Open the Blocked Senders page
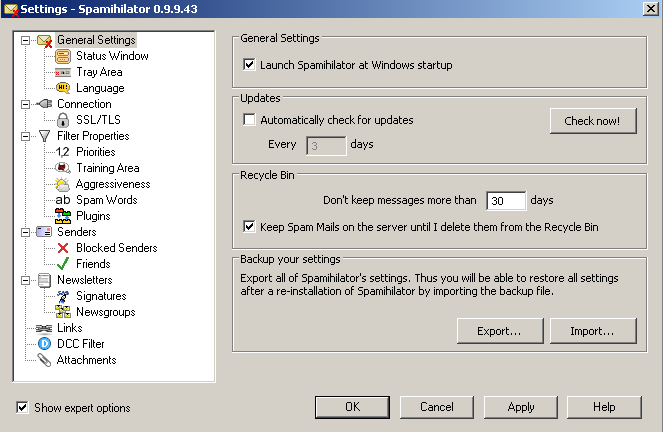 click(117, 248)
